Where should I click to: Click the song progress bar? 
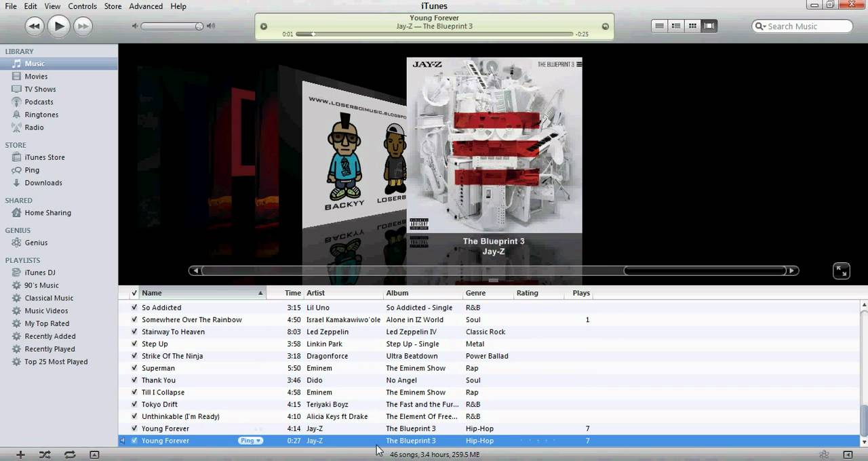[x=434, y=34]
